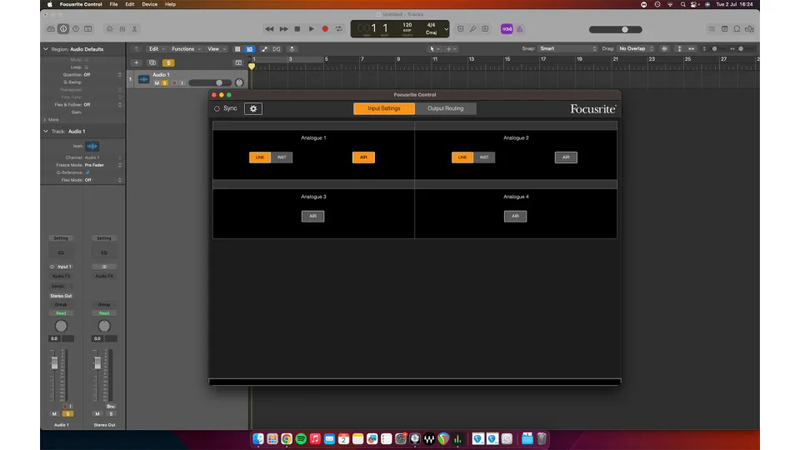Click the Audio 1 track waveform icon
Screen dimensions: 800x450
coord(144,79)
